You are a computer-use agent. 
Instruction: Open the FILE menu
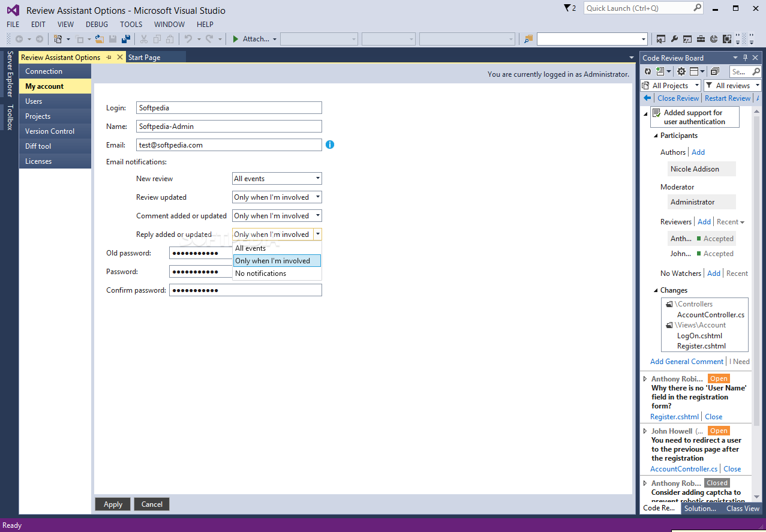tap(13, 25)
